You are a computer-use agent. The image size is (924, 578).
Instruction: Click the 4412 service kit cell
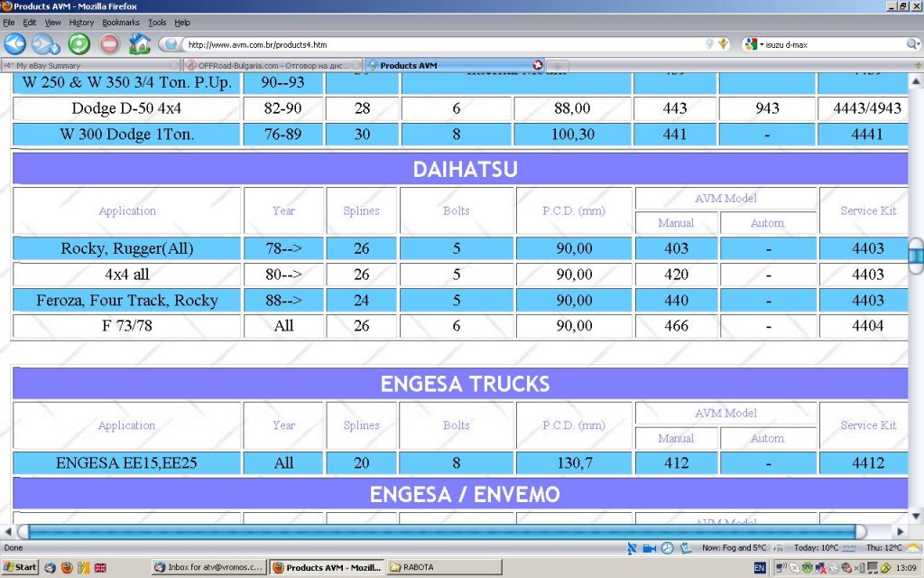click(x=864, y=463)
